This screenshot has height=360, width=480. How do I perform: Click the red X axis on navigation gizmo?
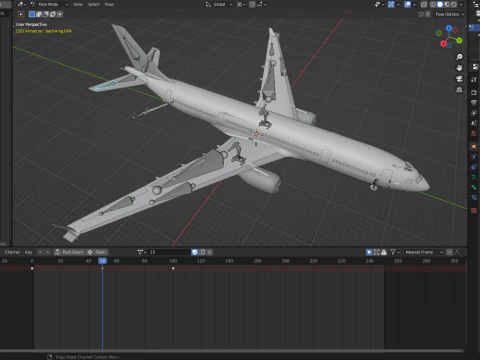click(x=443, y=43)
